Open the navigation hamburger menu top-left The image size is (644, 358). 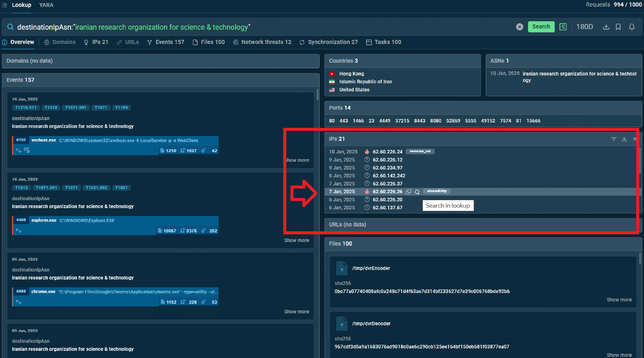4,5
